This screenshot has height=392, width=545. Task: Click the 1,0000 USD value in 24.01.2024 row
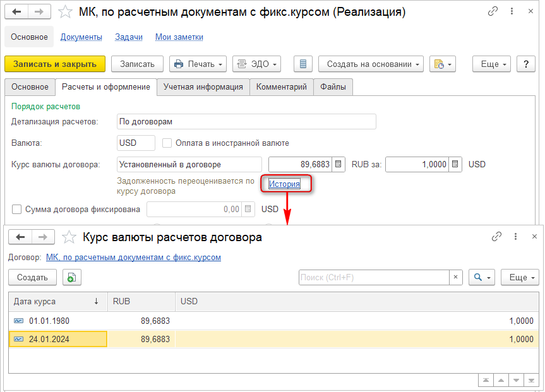(521, 339)
